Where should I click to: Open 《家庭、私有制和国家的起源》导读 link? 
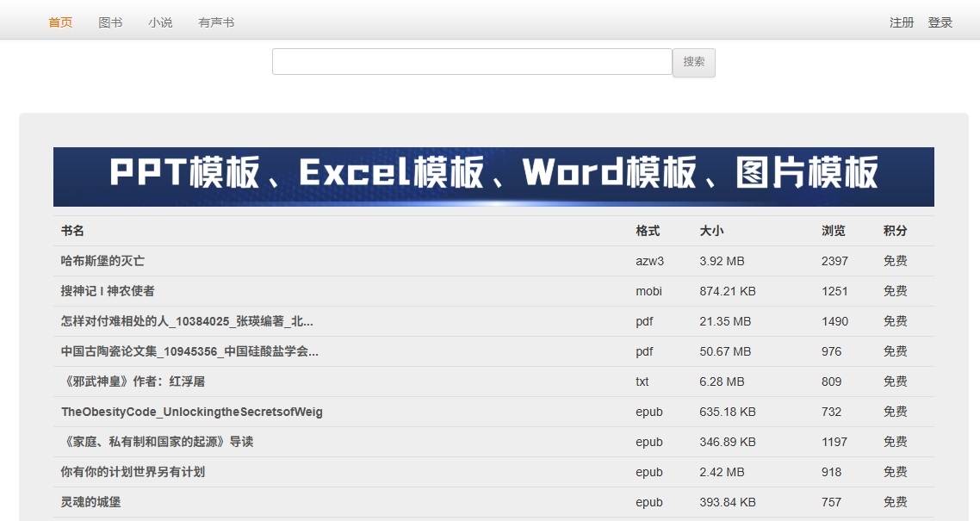157,442
